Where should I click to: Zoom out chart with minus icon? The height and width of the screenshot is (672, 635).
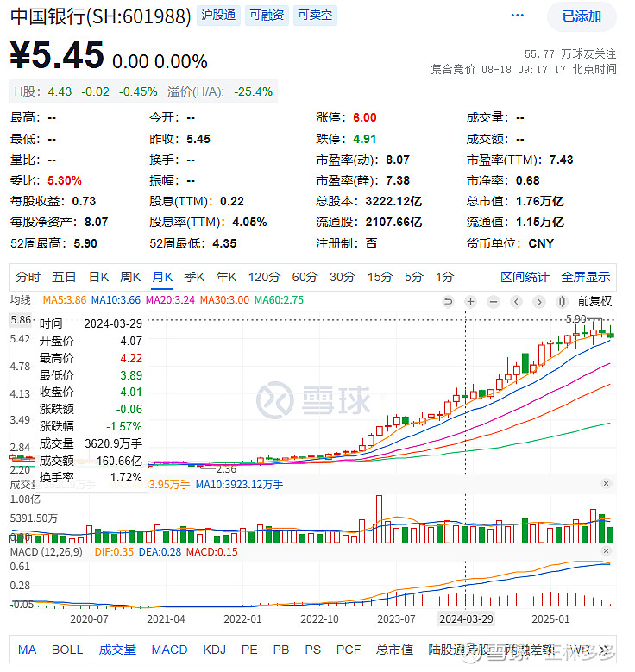click(494, 302)
